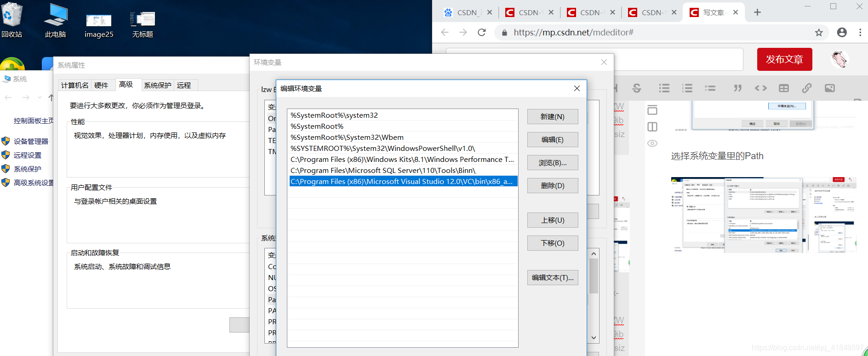This screenshot has width=868, height=356.
Task: Click the red 发布文章 publish button
Action: [x=784, y=59]
